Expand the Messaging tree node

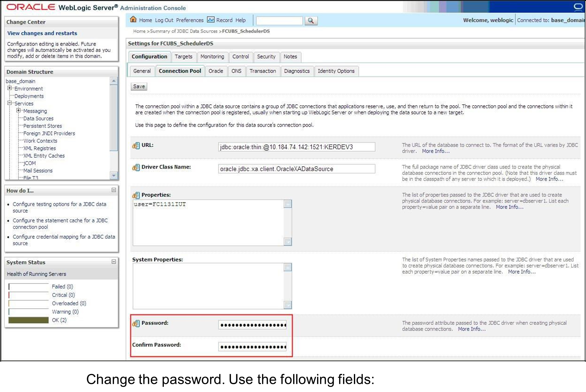[18, 111]
